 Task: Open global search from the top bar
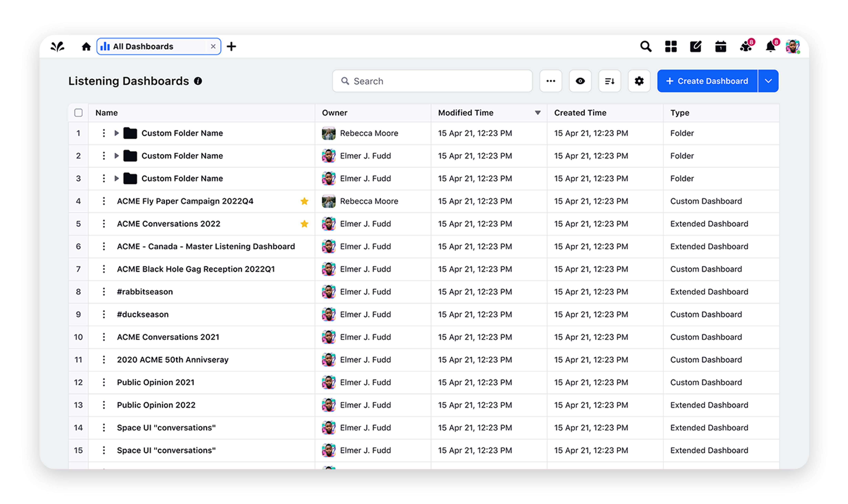[646, 46]
